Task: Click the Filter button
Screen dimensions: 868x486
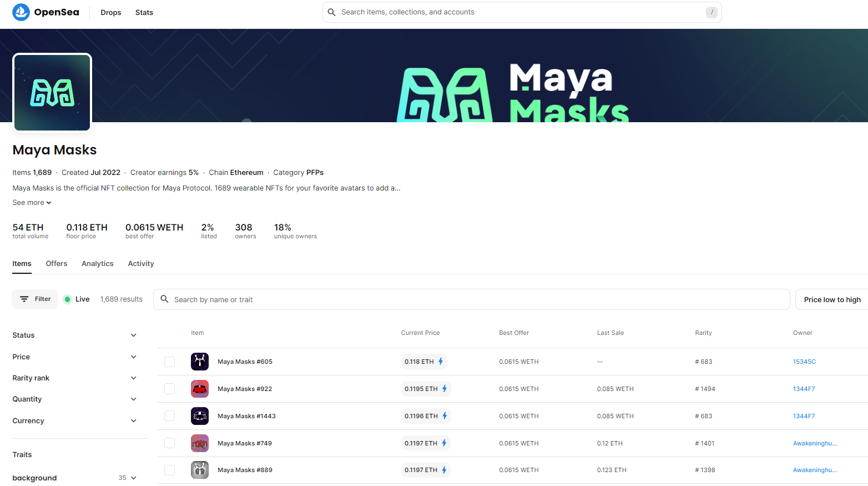Action: tap(35, 299)
